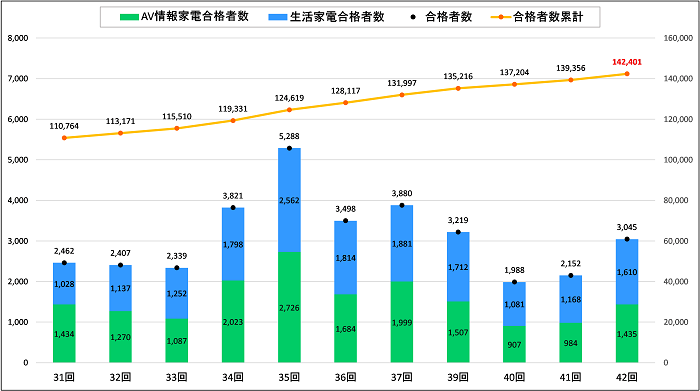The width and height of the screenshot is (700, 391).
Task: Select the blue 1,168 bar segment for 41回
Action: pyautogui.click(x=571, y=299)
